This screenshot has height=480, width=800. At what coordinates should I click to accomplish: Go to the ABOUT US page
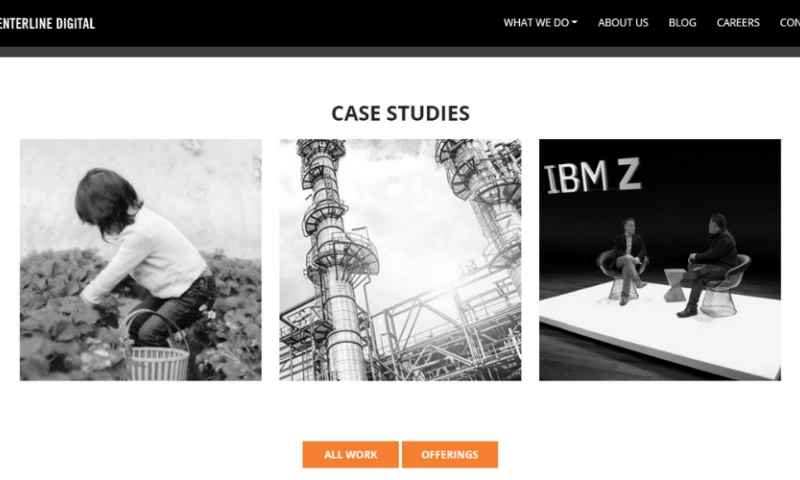pyautogui.click(x=623, y=22)
